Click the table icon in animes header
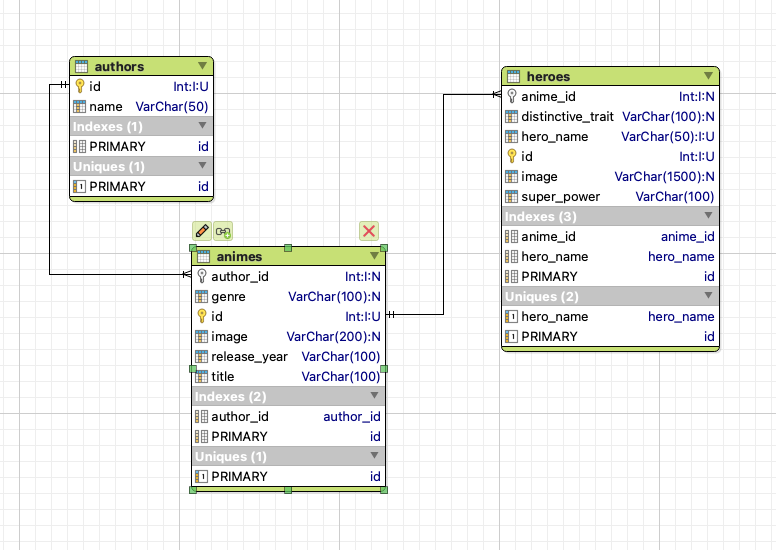The width and height of the screenshot is (776, 550). pos(203,256)
